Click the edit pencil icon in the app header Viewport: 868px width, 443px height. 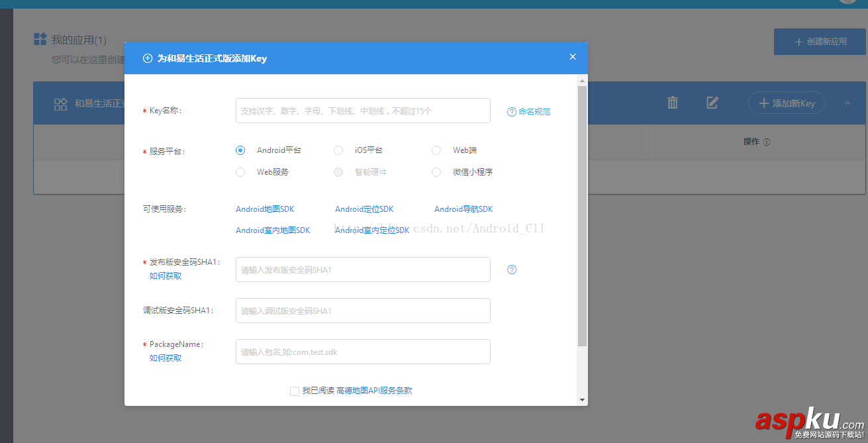click(x=712, y=103)
